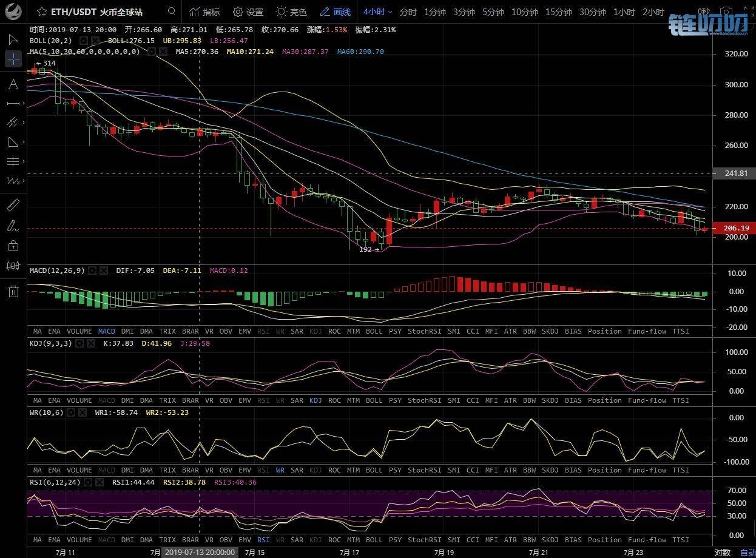Toggle the 亮色 light theme
756x558 pixels.
[x=291, y=12]
